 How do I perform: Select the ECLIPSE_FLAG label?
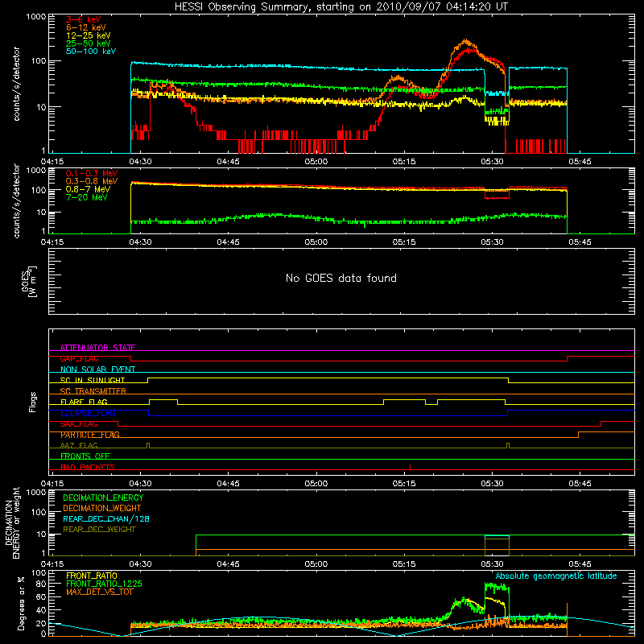tap(88, 413)
